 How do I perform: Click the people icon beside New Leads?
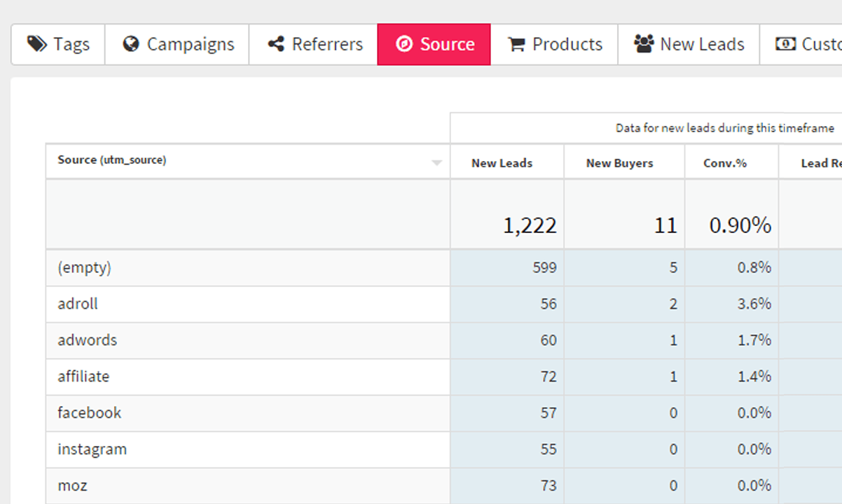644,44
